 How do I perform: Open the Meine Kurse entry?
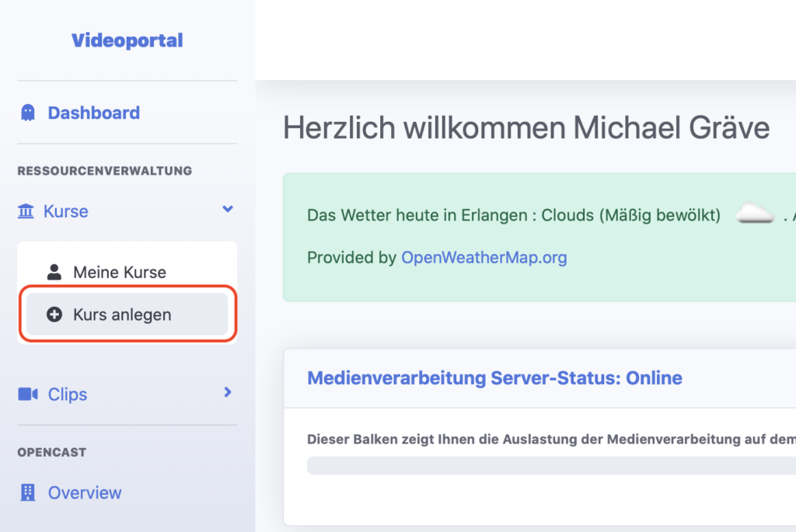119,272
